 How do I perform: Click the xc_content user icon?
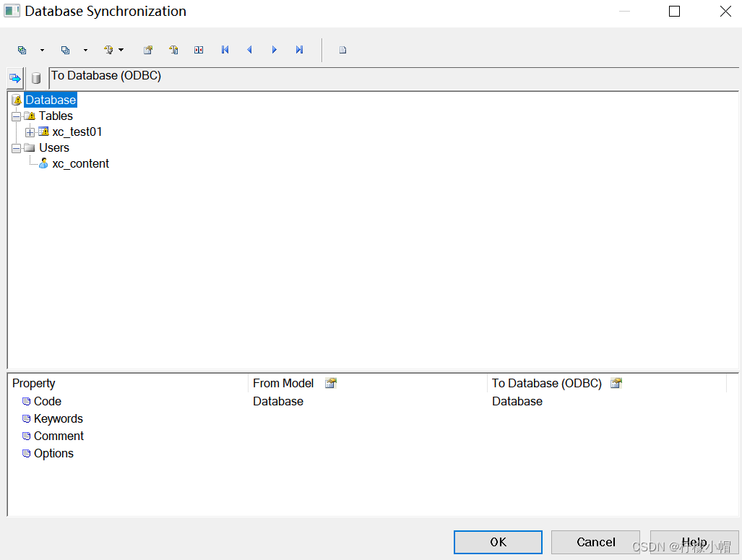(x=43, y=163)
